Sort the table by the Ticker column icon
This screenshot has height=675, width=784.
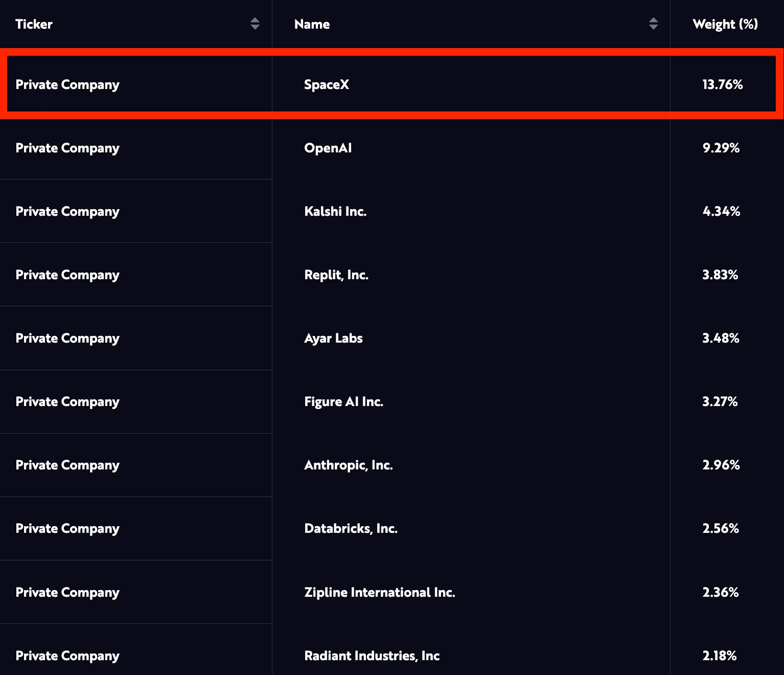click(255, 24)
